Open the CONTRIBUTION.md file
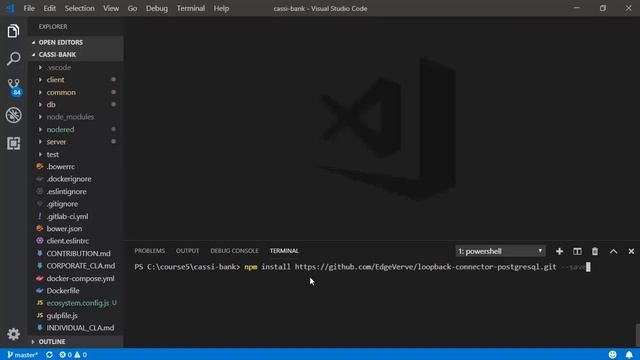 tap(76, 253)
